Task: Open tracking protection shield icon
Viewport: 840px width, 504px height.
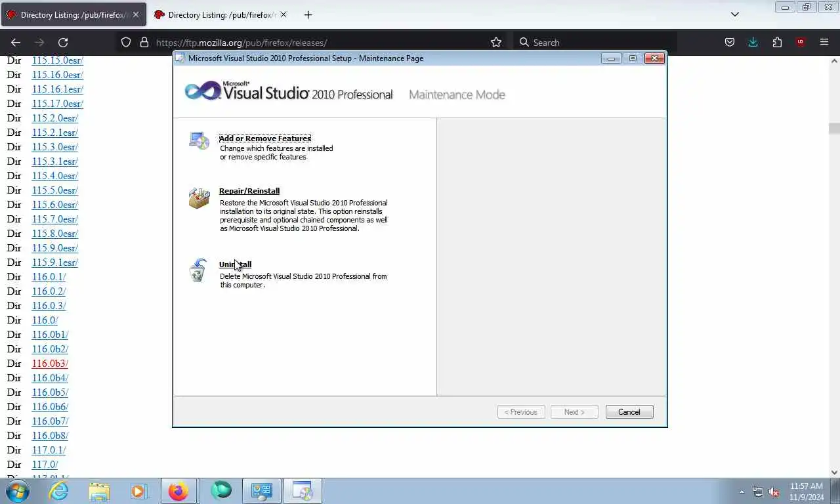Action: pyautogui.click(x=126, y=42)
